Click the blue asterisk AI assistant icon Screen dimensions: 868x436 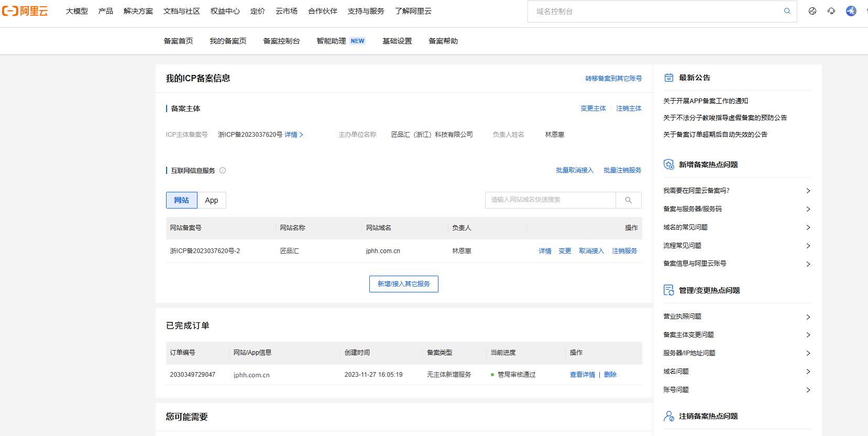tap(851, 11)
